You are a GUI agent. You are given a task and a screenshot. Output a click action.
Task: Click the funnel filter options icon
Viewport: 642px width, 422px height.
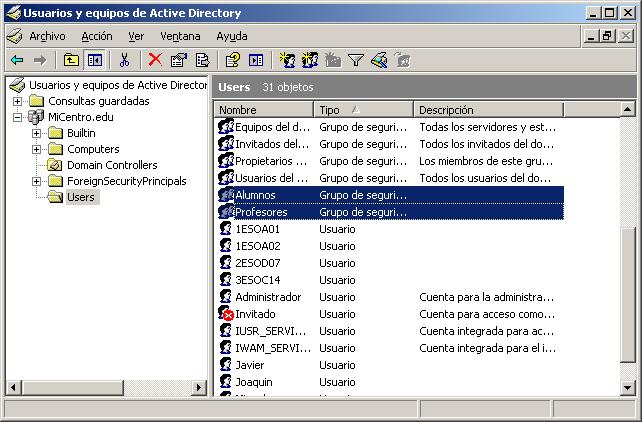[x=355, y=60]
